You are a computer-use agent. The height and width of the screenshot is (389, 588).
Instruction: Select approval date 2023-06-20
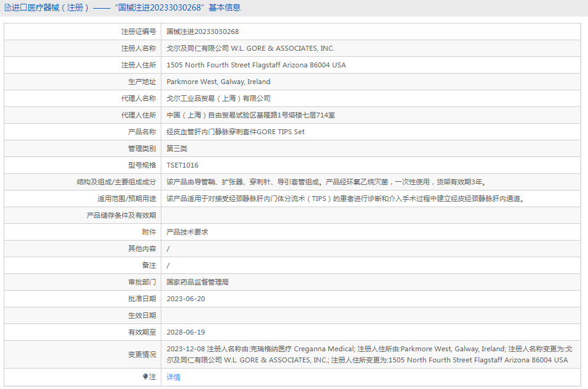coord(185,299)
